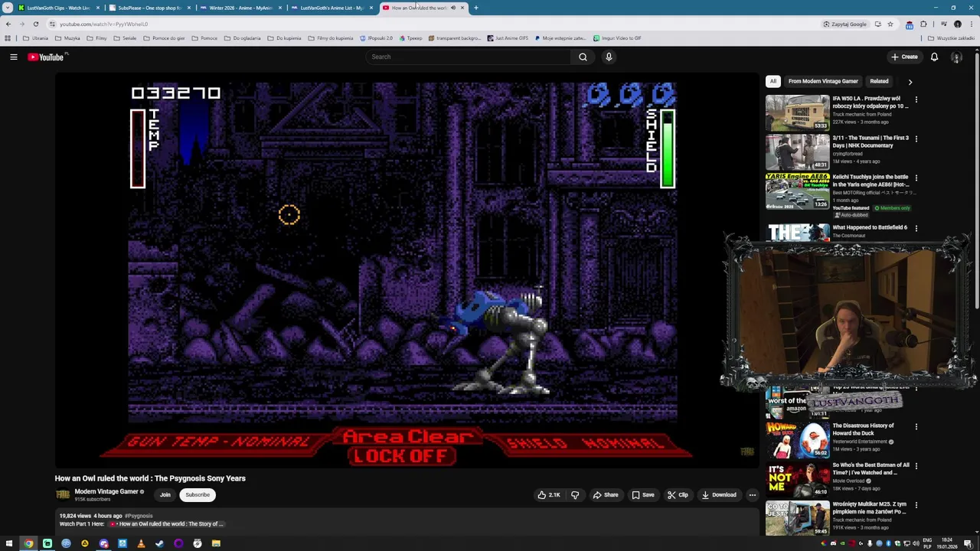Screen dimensions: 980x551
Task: Open the JPopsuki 2.0 bookmark
Action: (375, 38)
